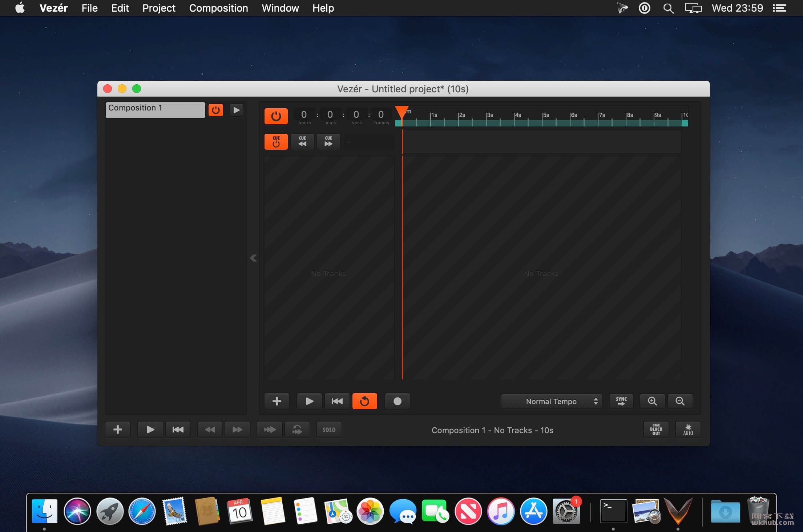Click the orange playhead marker
The image size is (803, 532).
pyautogui.click(x=402, y=113)
